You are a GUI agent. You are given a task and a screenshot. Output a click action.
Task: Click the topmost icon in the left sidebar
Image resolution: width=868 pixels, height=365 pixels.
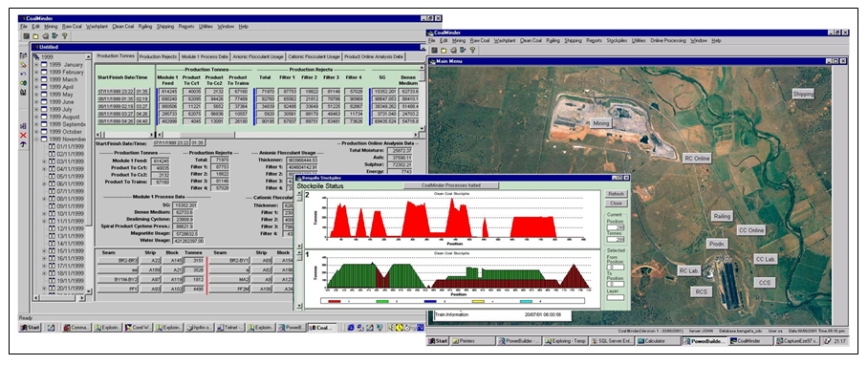[23, 55]
